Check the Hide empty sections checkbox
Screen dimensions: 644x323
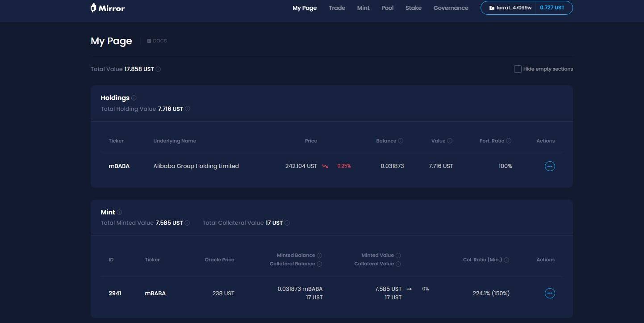(518, 69)
